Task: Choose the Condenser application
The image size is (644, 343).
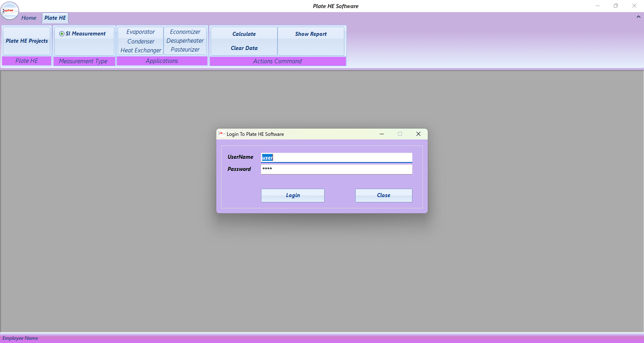Action: point(141,41)
